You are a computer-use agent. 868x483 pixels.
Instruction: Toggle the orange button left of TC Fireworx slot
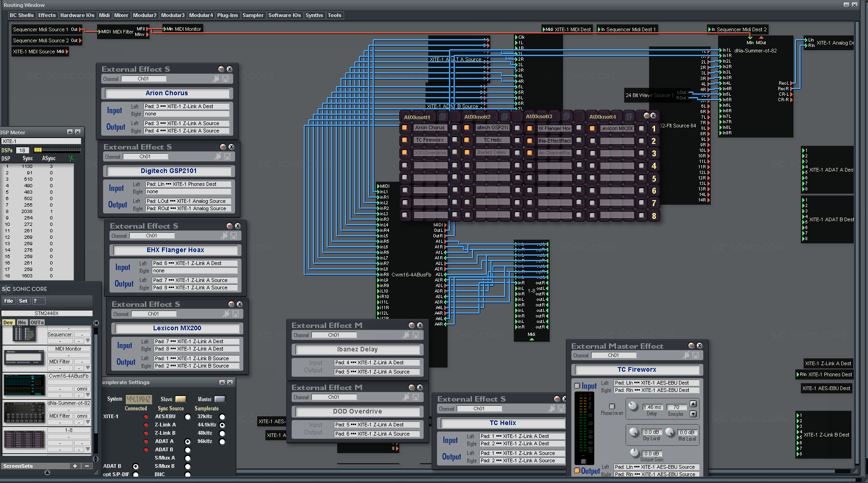[x=405, y=140]
